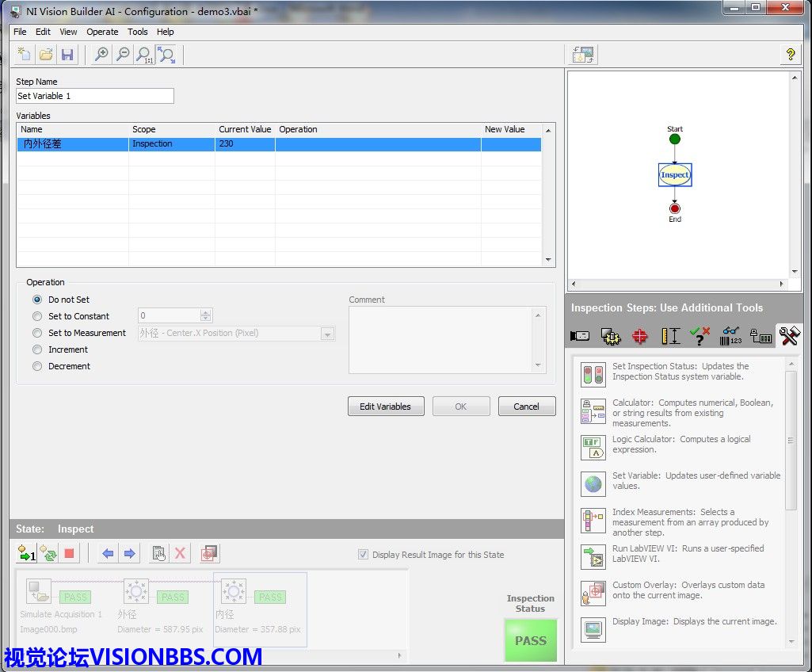Viewport: 812px width, 672px height.
Task: Choose the Increment operation radio button
Action: [37, 349]
